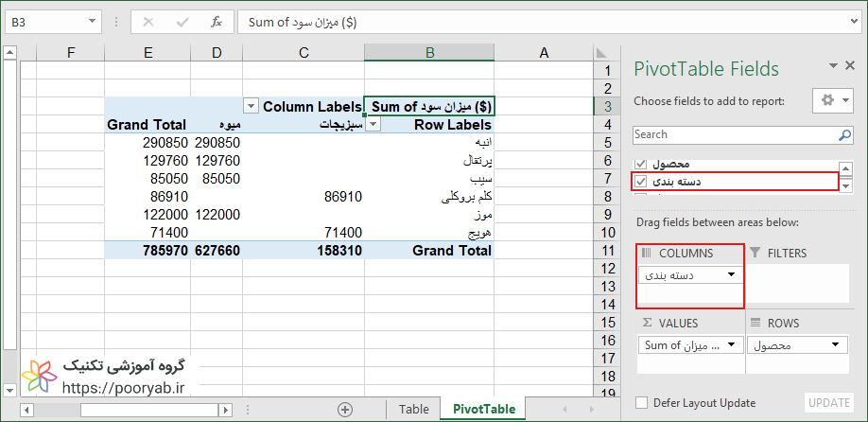This screenshot has height=422, width=868.
Task: Click the formula bar Cancel X icon
Action: (x=148, y=22)
